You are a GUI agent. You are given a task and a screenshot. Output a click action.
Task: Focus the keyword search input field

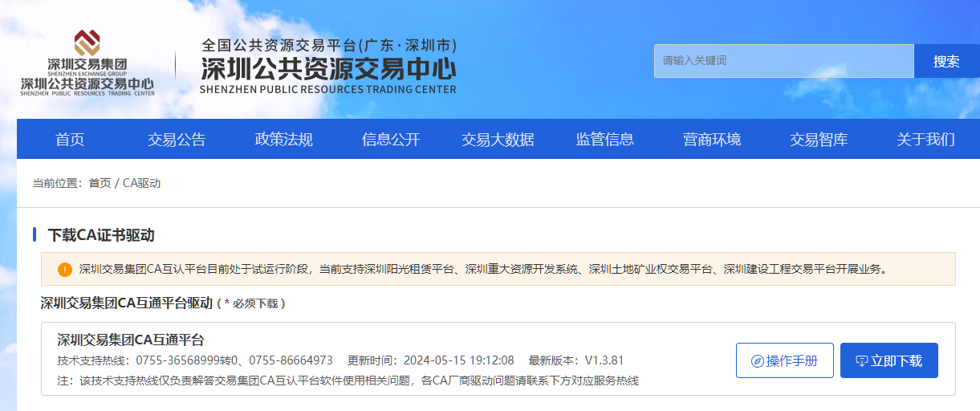[783, 61]
